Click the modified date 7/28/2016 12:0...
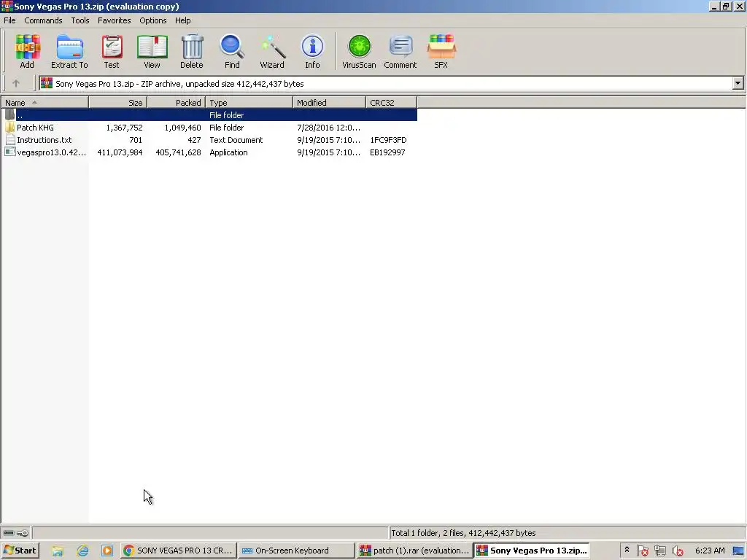 (x=328, y=127)
